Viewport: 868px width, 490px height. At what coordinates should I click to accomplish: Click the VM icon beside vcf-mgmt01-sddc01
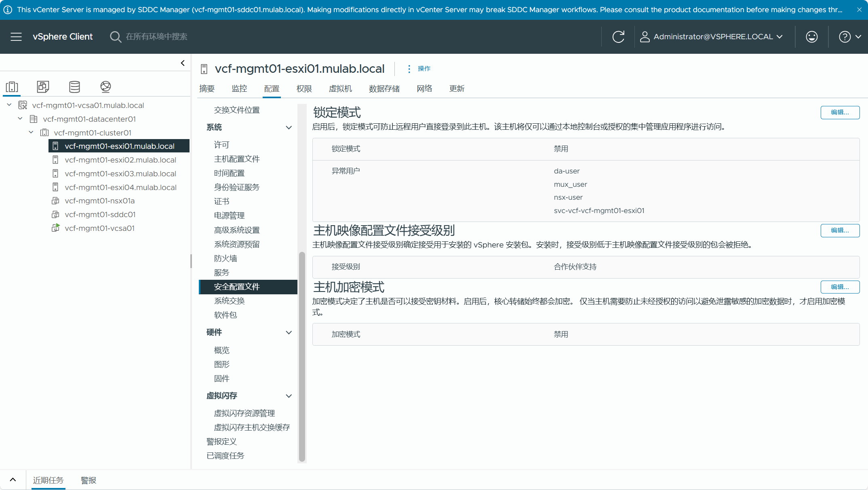click(x=56, y=215)
